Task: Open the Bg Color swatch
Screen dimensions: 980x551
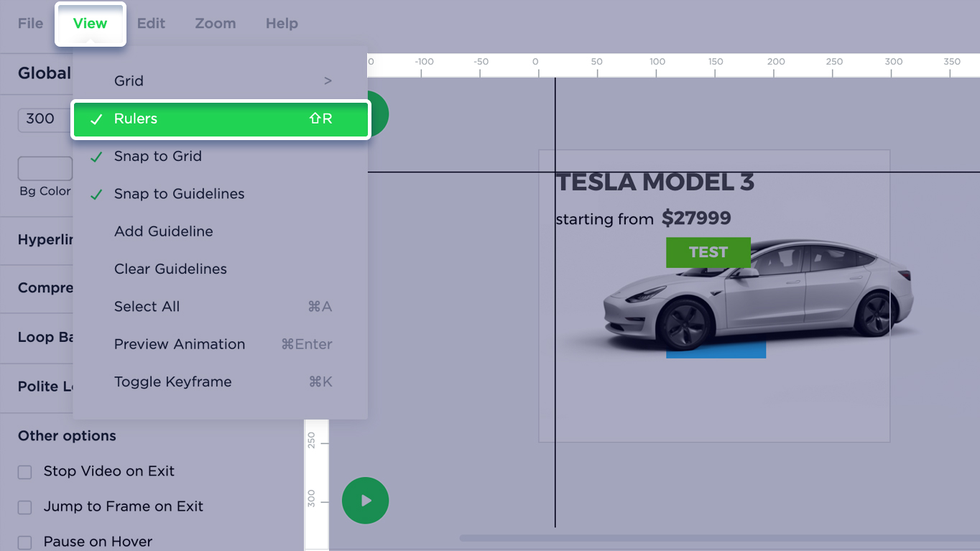Action: pos(45,168)
